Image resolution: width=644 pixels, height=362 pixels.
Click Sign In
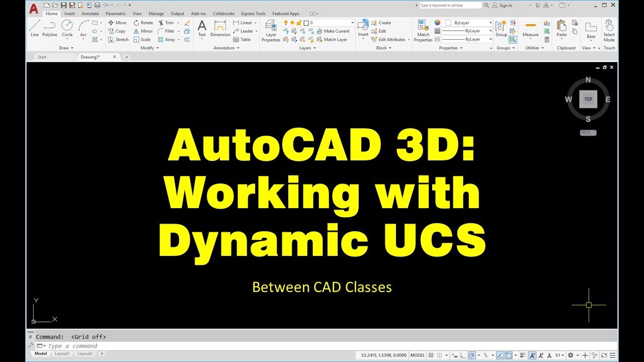[x=502, y=6]
